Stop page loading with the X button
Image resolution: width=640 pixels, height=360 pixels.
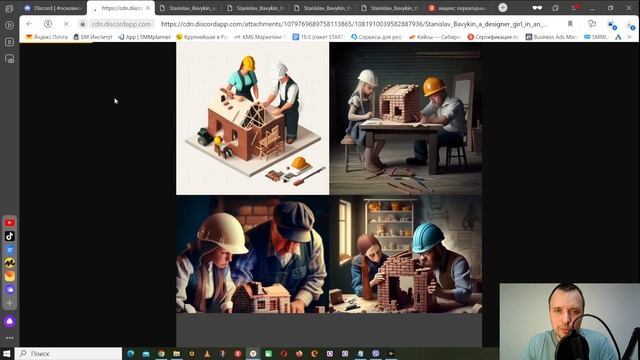click(x=66, y=24)
